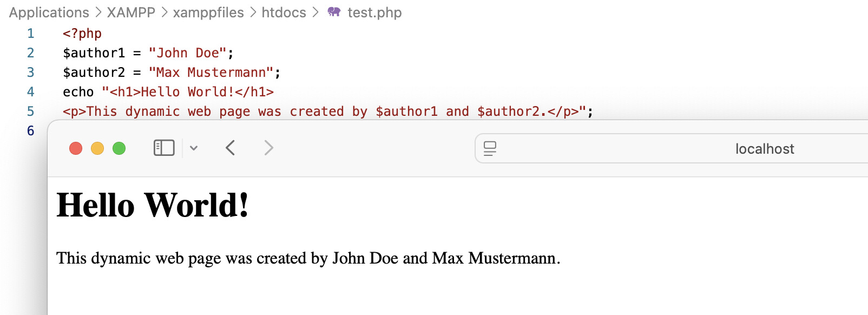
Task: Go back with the browser back arrow
Action: coord(231,148)
